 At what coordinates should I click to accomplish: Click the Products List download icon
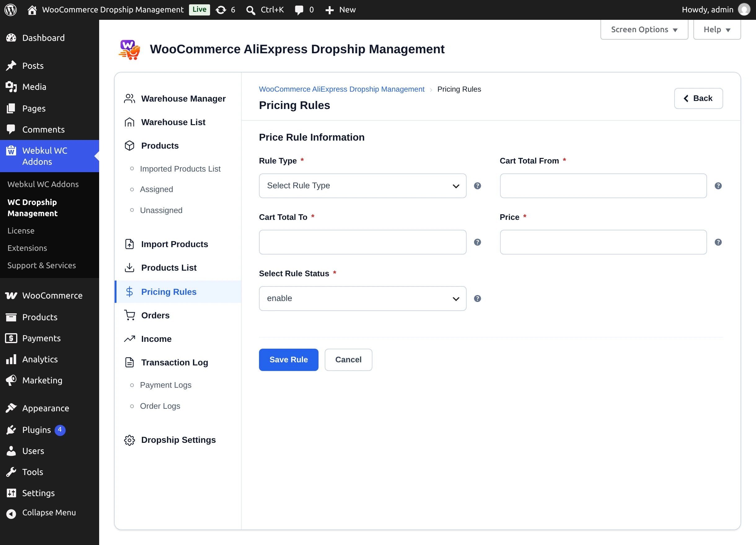[x=129, y=268]
